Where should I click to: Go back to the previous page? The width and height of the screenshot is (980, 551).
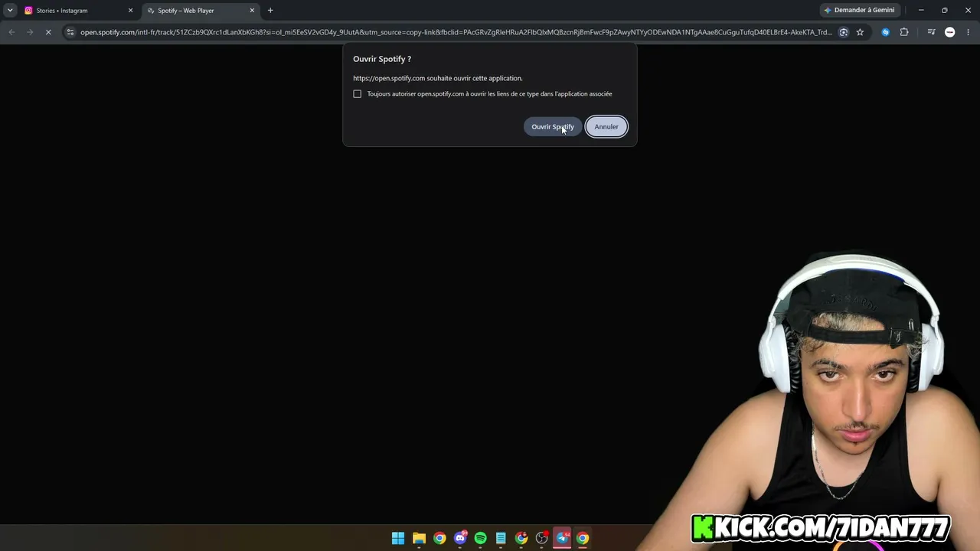tap(11, 32)
